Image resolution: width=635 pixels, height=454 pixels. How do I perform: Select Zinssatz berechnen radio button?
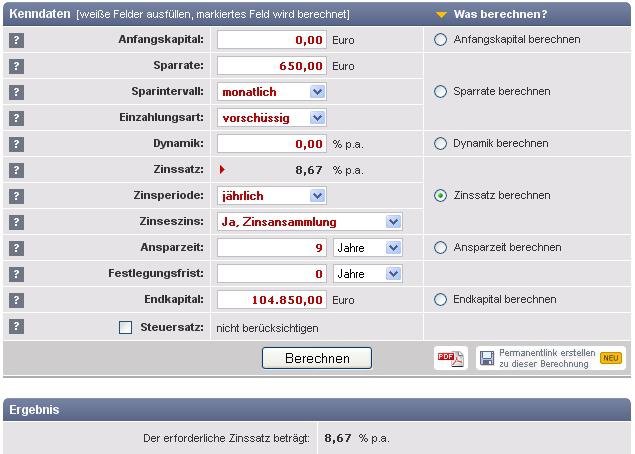[x=440, y=196]
